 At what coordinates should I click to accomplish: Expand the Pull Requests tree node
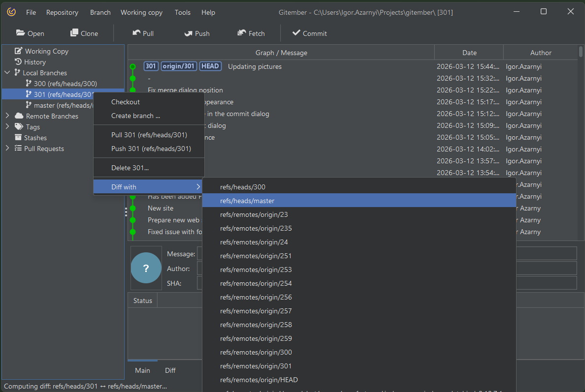coord(7,149)
